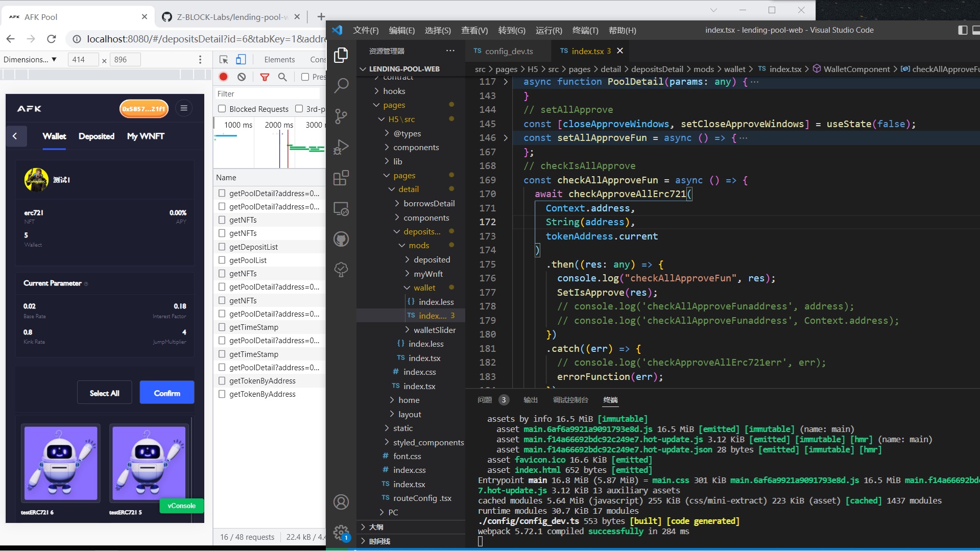The width and height of the screenshot is (980, 551).
Task: Switch to the 问题 problems panel tab
Action: (x=485, y=400)
